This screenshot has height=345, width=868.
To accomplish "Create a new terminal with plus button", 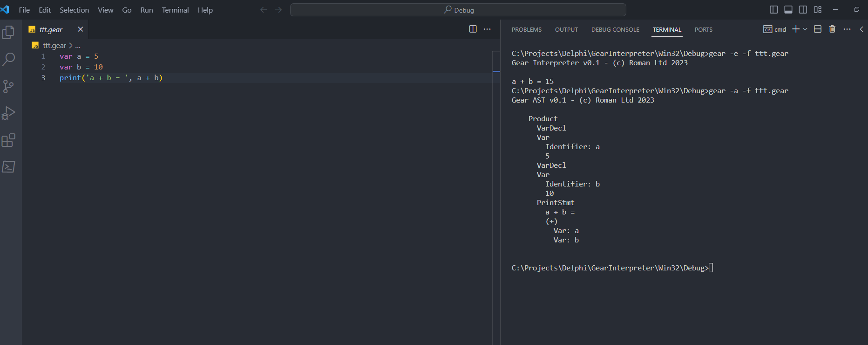I will [x=796, y=29].
